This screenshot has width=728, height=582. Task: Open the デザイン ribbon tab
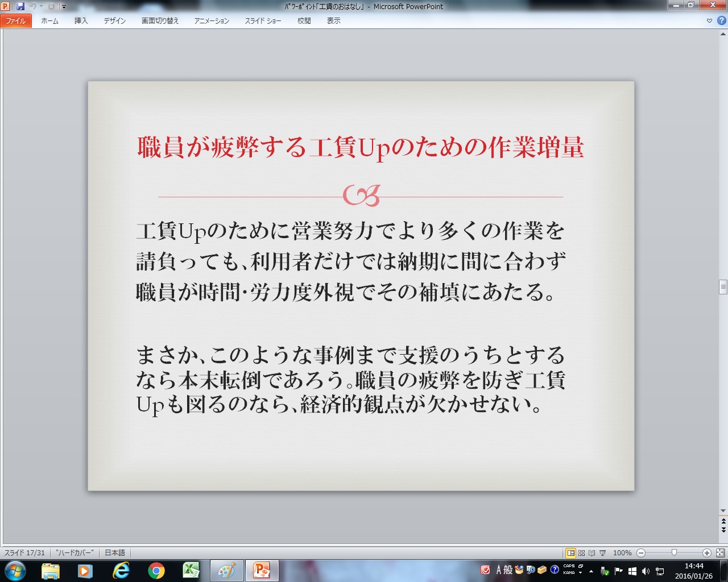pos(115,20)
